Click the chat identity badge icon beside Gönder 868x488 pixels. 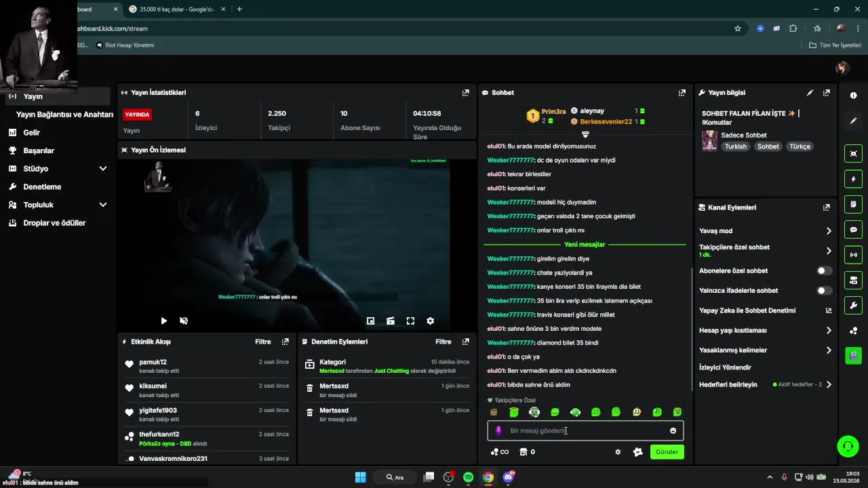[637, 452]
